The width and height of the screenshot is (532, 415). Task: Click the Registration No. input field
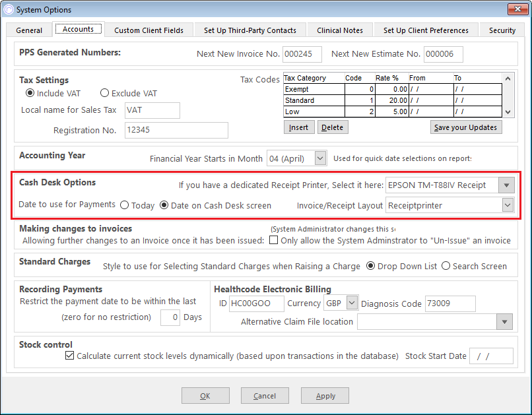pos(176,130)
